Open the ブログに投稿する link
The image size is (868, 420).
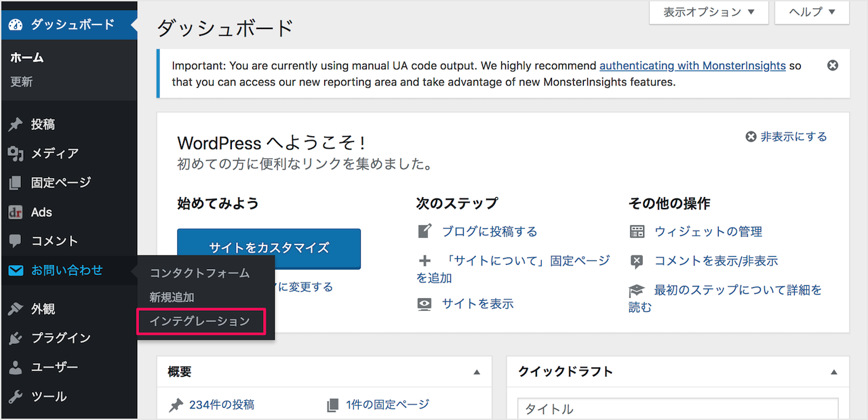[490, 232]
